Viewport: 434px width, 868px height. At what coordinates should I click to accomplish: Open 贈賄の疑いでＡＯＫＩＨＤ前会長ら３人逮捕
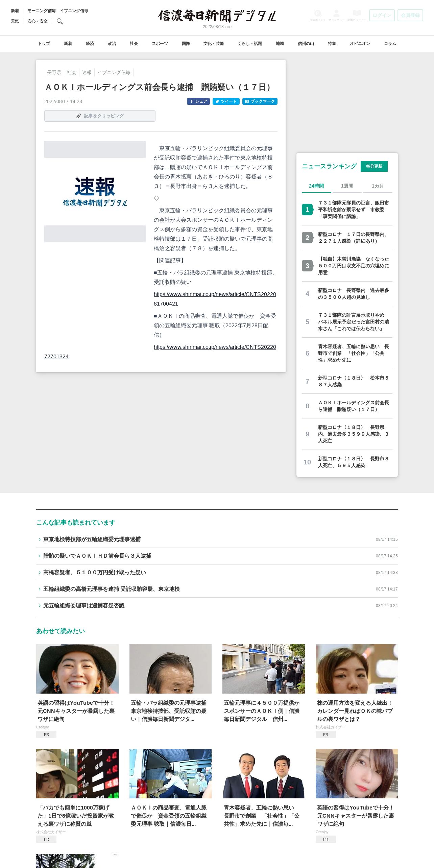97,556
